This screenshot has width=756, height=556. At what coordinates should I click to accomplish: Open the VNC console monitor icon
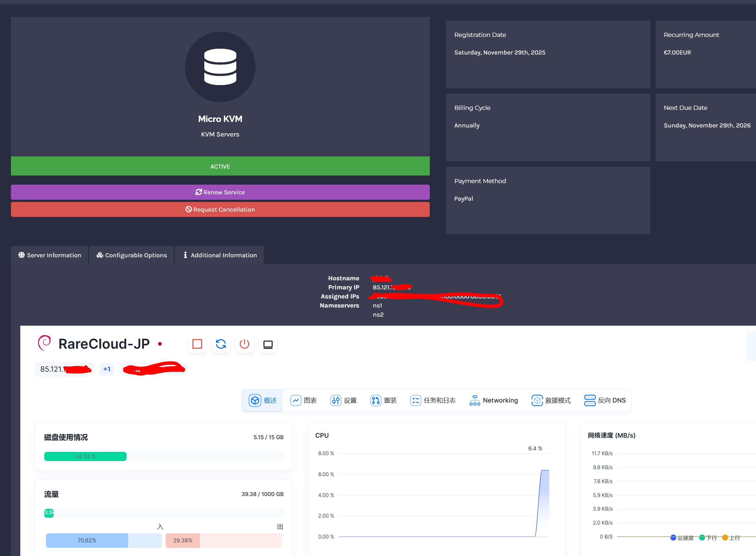pyautogui.click(x=268, y=344)
